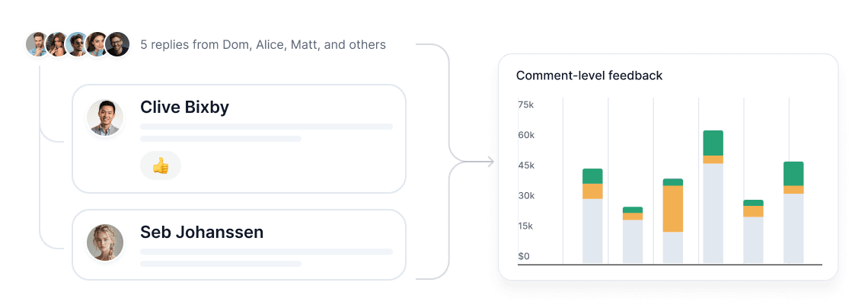The image size is (868, 305).
Task: Click the green segment of the last bar
Action: pos(793,174)
